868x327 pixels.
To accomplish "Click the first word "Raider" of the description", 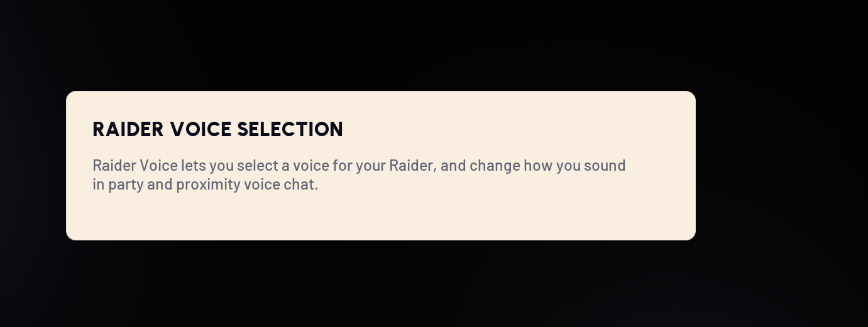I will point(114,166).
